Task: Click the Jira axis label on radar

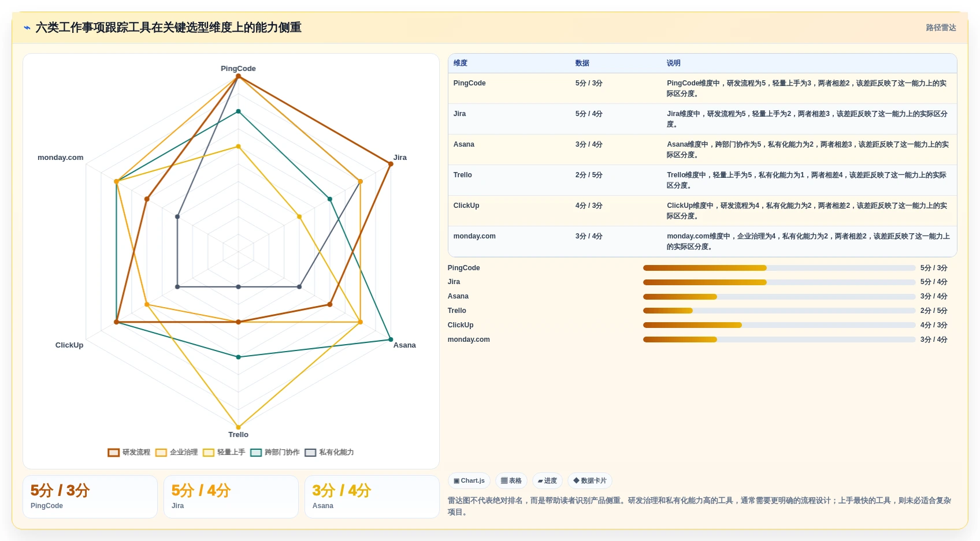Action: (400, 157)
